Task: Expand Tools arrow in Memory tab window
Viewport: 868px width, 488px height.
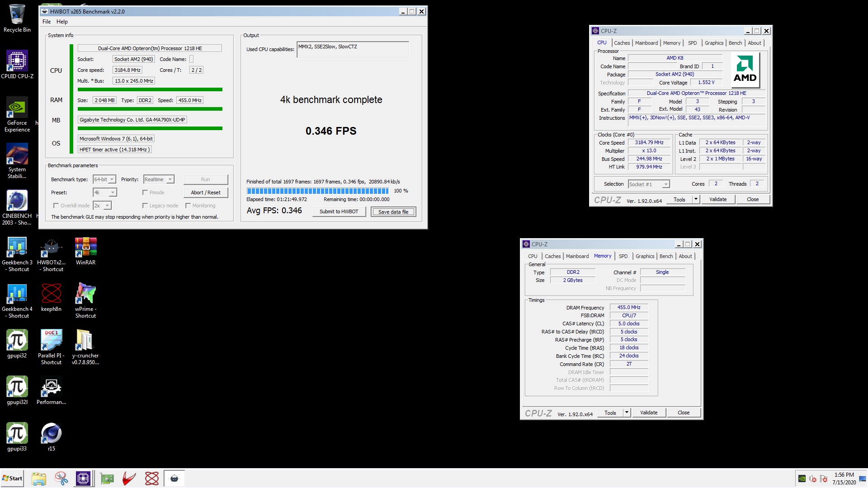Action: (x=627, y=413)
